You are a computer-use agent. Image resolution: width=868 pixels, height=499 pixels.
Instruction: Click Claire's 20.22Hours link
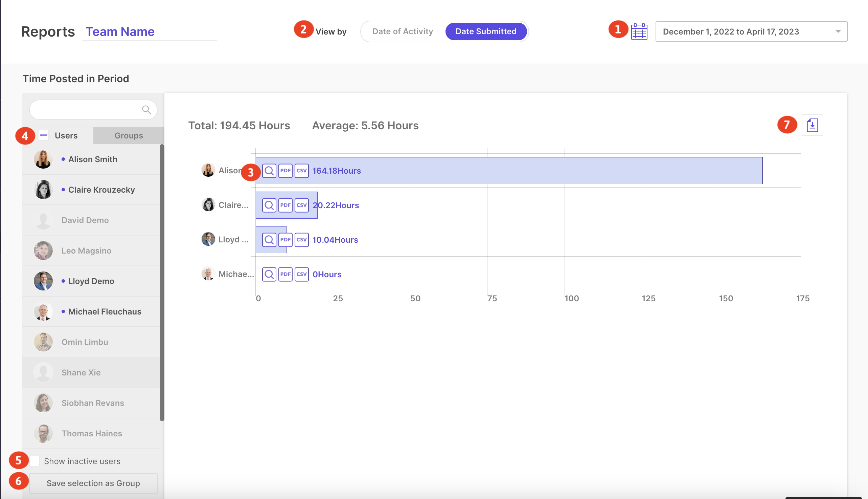click(336, 205)
